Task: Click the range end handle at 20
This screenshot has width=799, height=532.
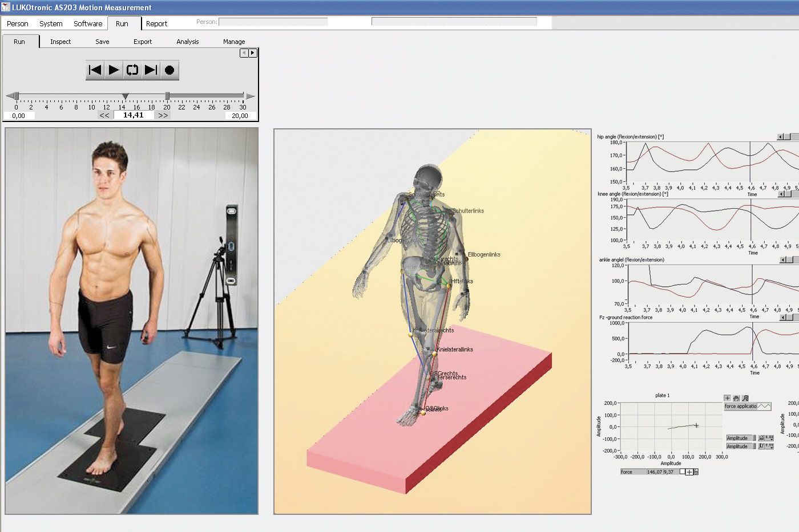Action: point(167,96)
